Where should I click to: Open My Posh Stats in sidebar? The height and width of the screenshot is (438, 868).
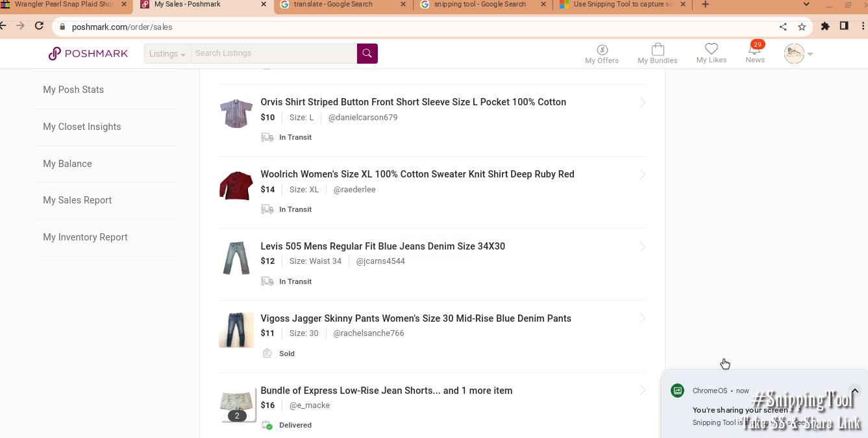click(x=73, y=90)
